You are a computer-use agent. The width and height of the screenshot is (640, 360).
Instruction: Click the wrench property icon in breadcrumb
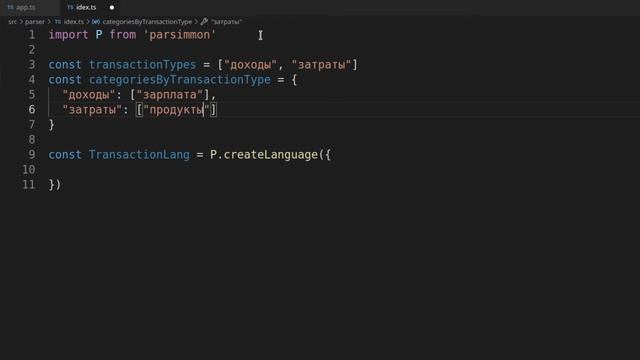tap(204, 22)
